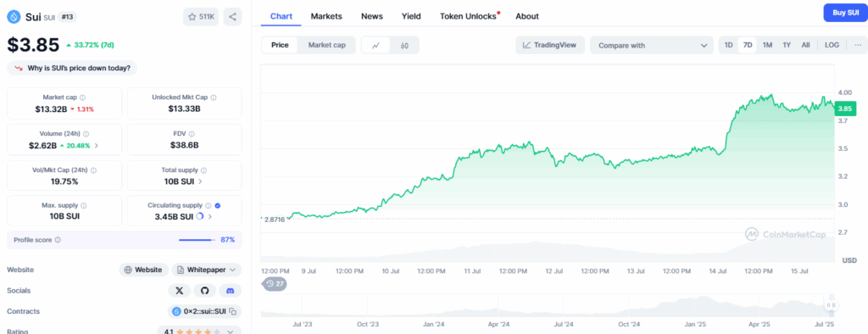Screen dimensions: 868x334
Task: Set chart range to 7D
Action: [748, 45]
